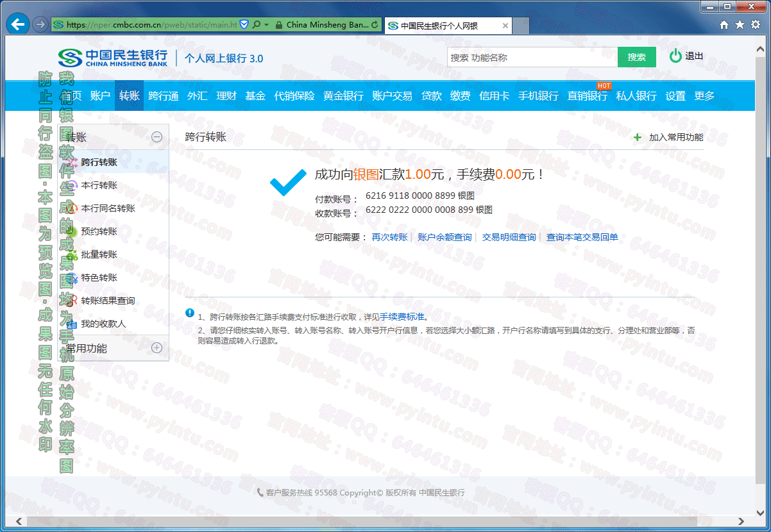771x532 pixels.
Task: Click the green 退出 power icon
Action: 675,56
